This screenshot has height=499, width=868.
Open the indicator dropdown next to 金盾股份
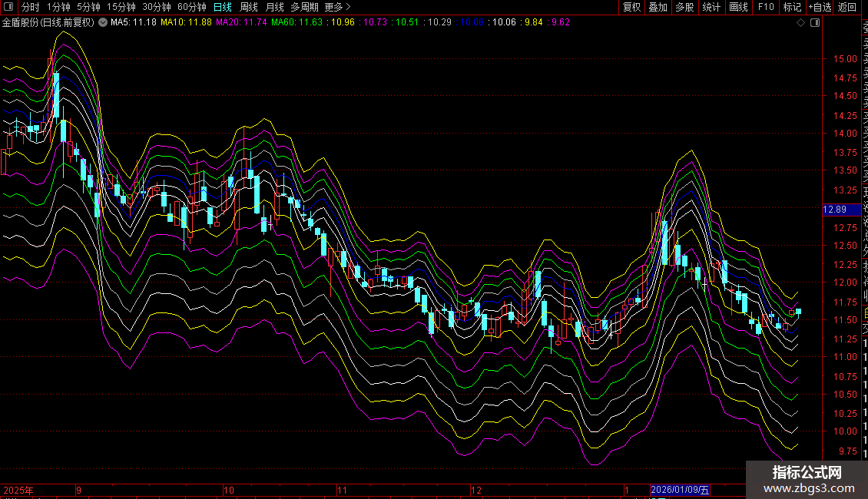[x=103, y=23]
